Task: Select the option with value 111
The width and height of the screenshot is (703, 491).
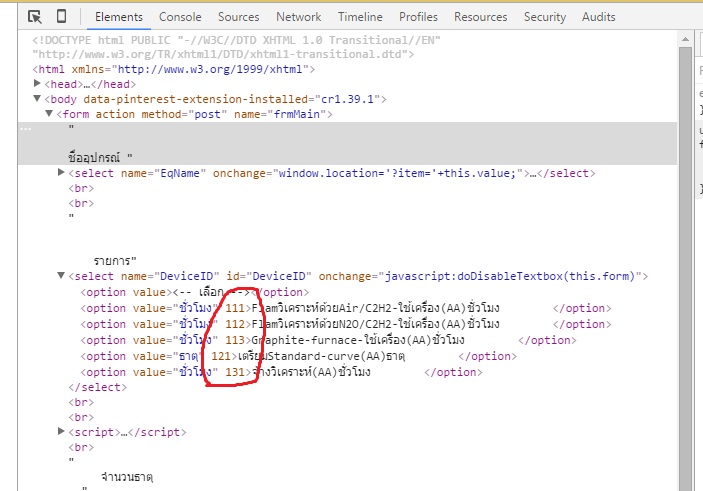Action: [346, 308]
